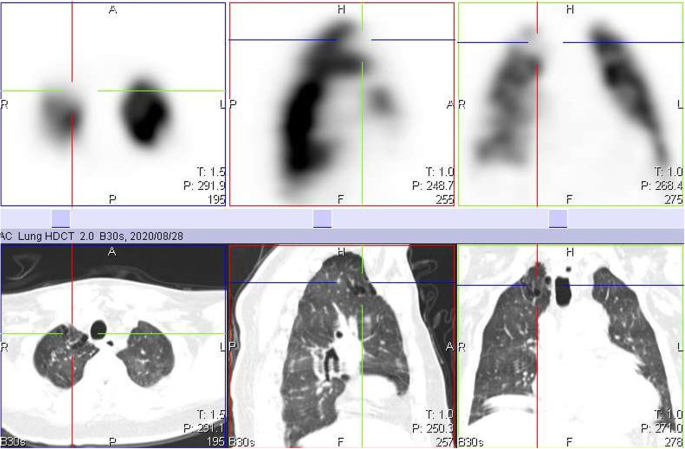Click the 'P: 250.3' position readout

[x=433, y=428]
